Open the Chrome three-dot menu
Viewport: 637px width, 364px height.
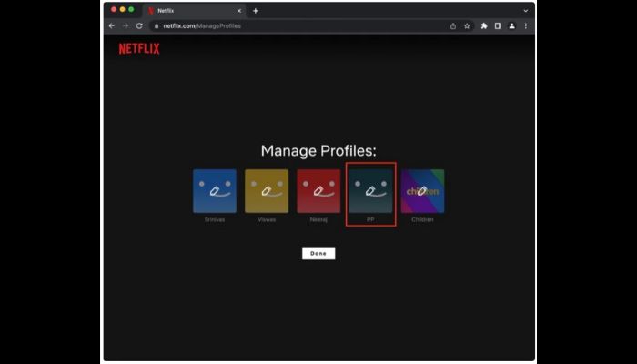click(526, 26)
